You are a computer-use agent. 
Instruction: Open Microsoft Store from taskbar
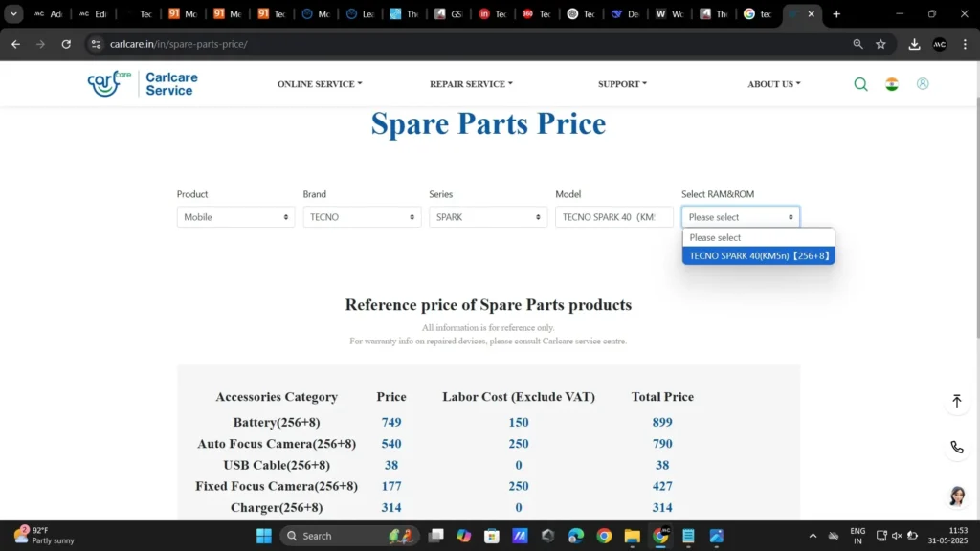(492, 536)
